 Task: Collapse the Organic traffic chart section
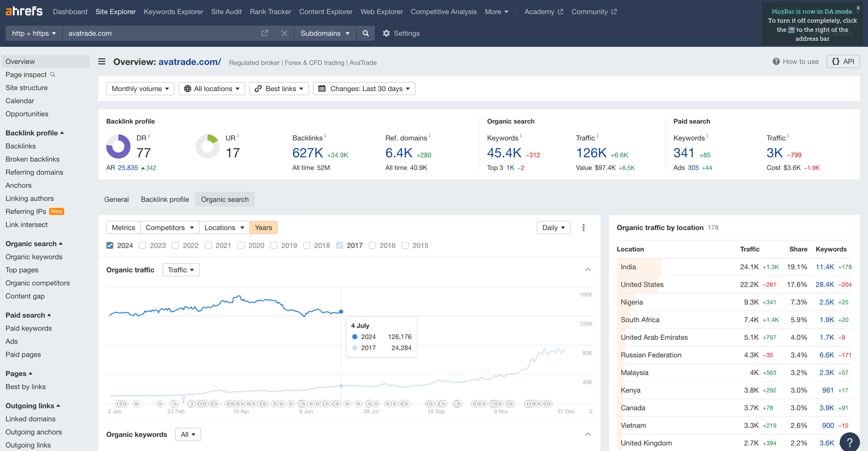[588, 270]
